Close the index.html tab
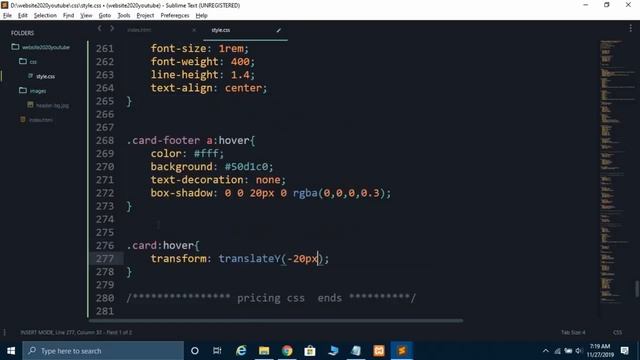 pos(194,30)
